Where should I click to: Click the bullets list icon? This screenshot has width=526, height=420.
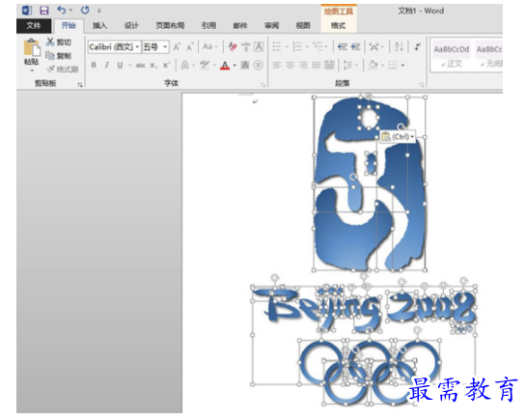tap(277, 46)
